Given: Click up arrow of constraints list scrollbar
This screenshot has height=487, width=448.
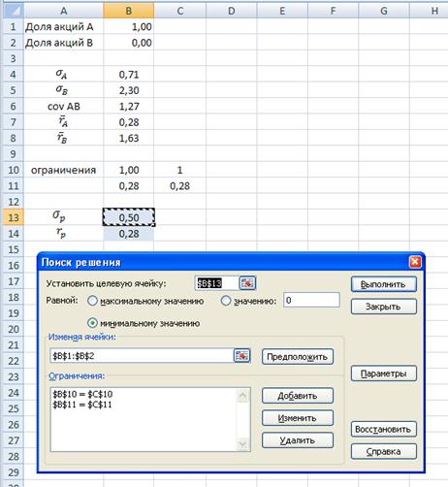Looking at the screenshot, I should (242, 395).
